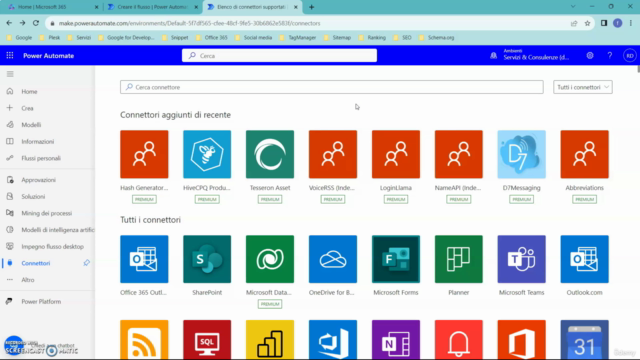Open the Microsoft Dataverse connector
This screenshot has height=360, width=640.
click(x=270, y=259)
